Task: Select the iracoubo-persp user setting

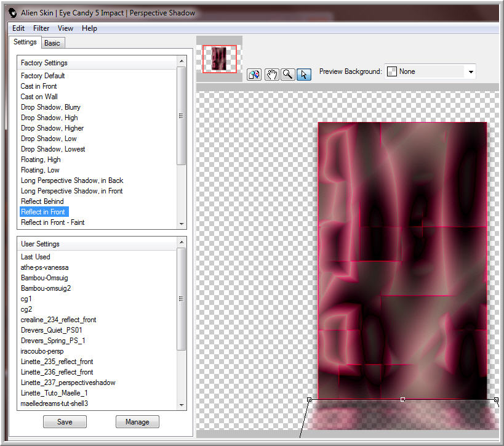Action: [x=42, y=351]
